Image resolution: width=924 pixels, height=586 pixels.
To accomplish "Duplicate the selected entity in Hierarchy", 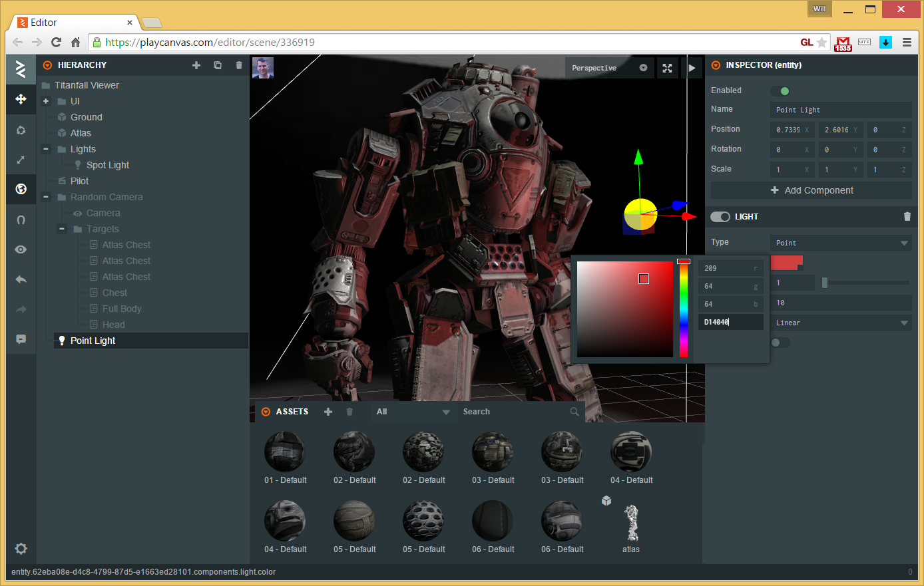I will 218,65.
